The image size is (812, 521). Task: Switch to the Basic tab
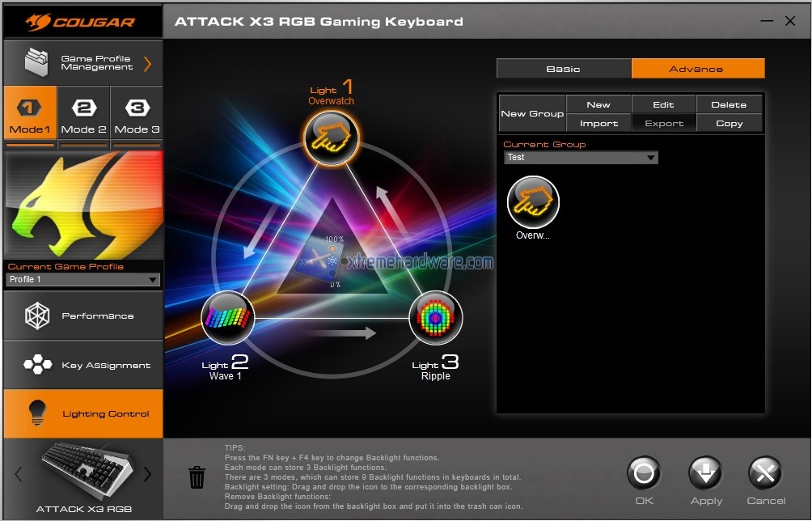point(563,69)
